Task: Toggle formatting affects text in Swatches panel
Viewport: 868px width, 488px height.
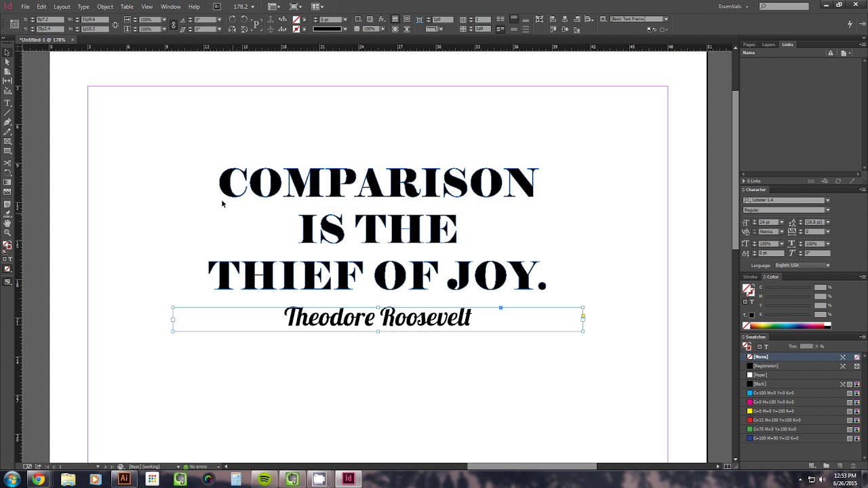Action: [766, 346]
